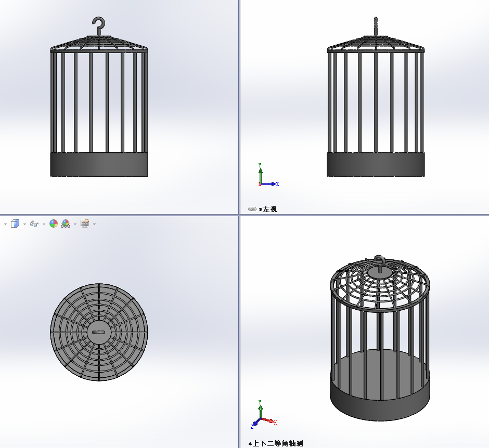489x448 pixels.
Task: Expand the Hide/Show Items dropdown arrow
Action: click(44, 224)
